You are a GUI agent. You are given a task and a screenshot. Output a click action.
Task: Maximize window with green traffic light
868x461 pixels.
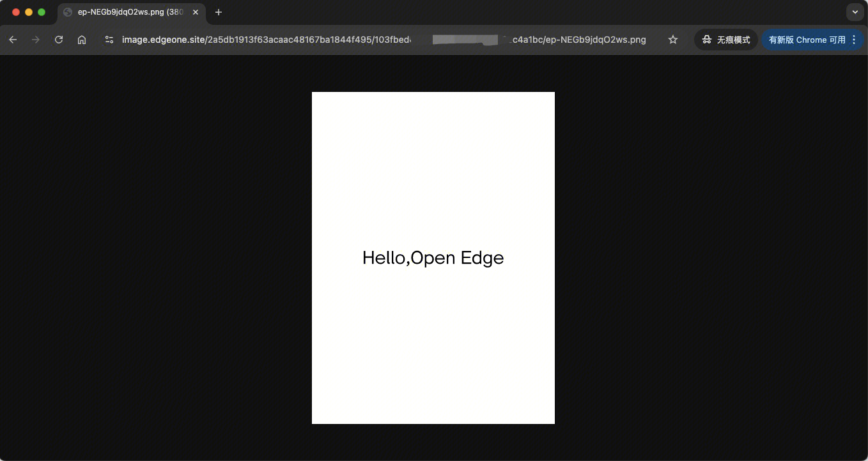pos(42,12)
